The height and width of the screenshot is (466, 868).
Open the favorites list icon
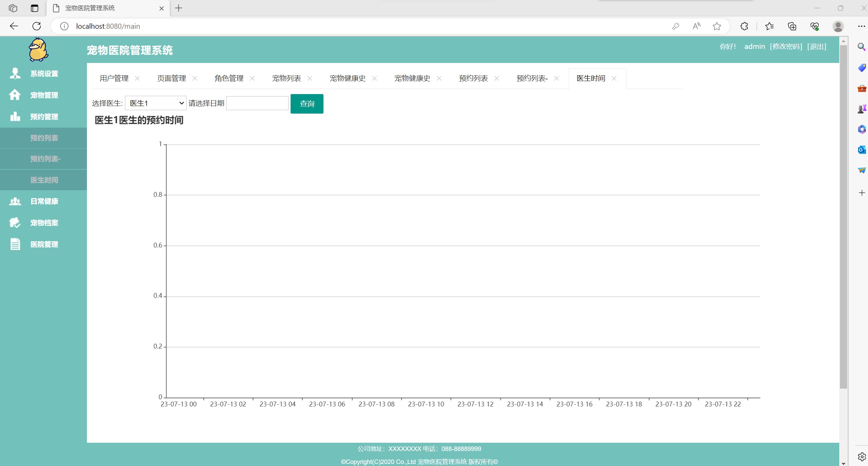point(769,26)
